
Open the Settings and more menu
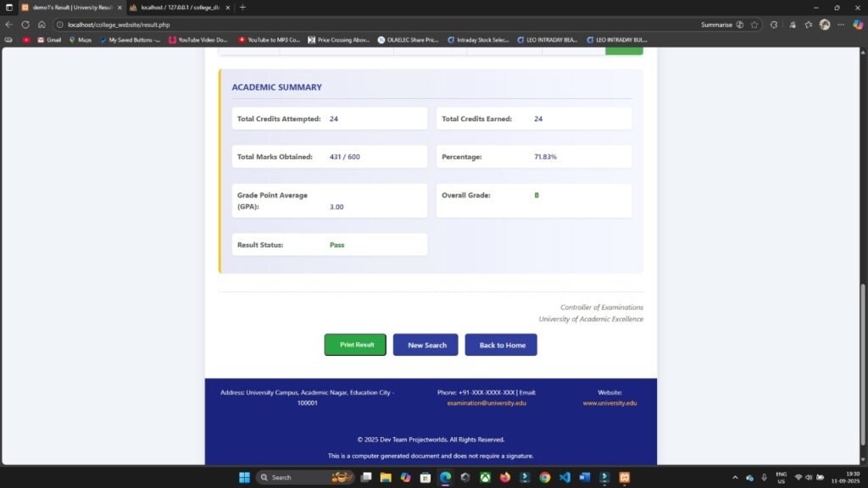(x=839, y=25)
